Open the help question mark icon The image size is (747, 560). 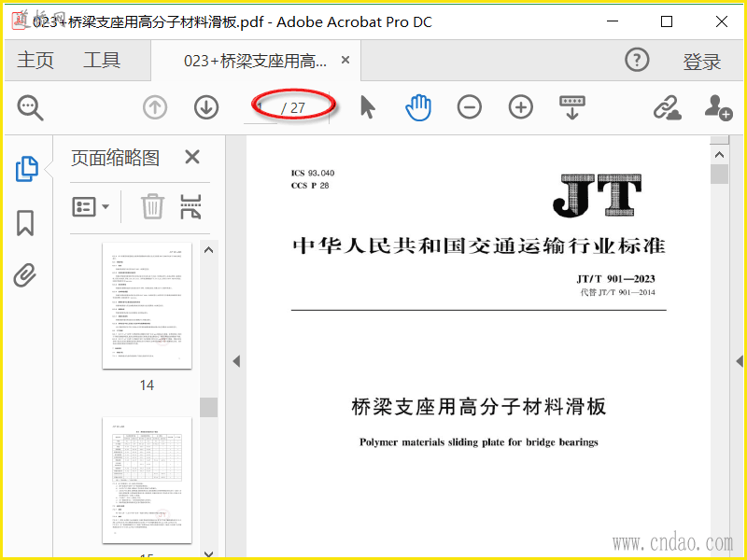pos(637,60)
